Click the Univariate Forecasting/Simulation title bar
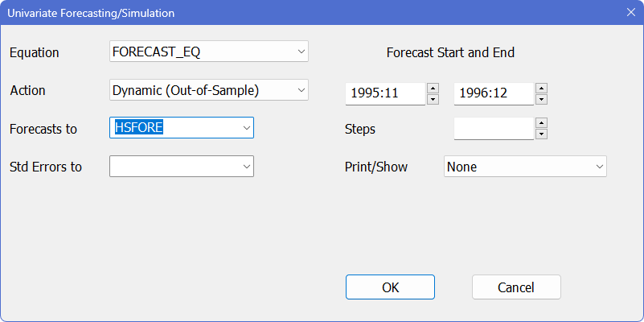 pyautogui.click(x=322, y=13)
